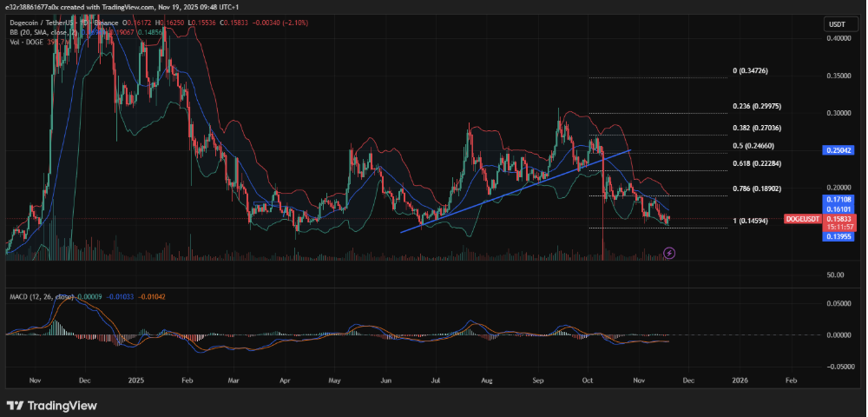Select Fibonacci level 1 (0.14594)
Image resolution: width=868 pixels, height=417 pixels.
coord(750,221)
